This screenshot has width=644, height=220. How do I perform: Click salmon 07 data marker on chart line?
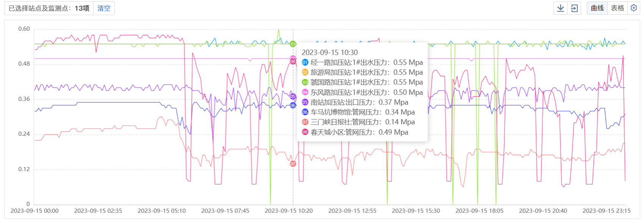[x=293, y=164]
